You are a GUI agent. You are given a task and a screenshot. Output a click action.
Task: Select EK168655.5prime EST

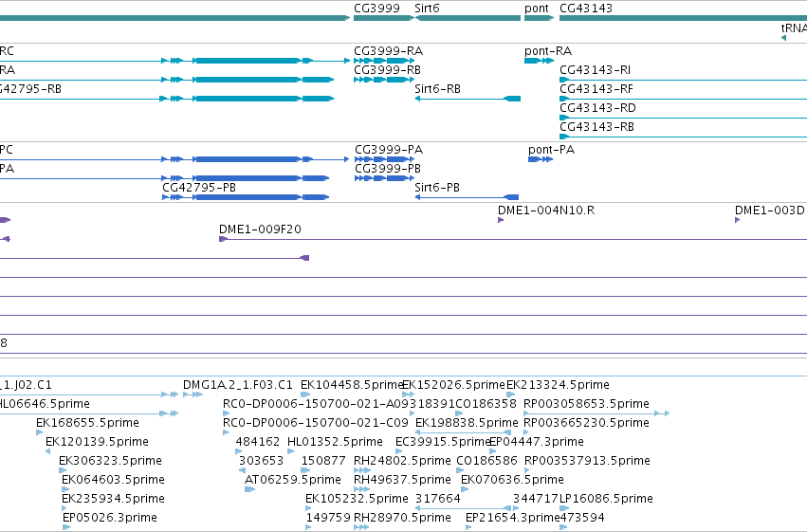(x=87, y=423)
